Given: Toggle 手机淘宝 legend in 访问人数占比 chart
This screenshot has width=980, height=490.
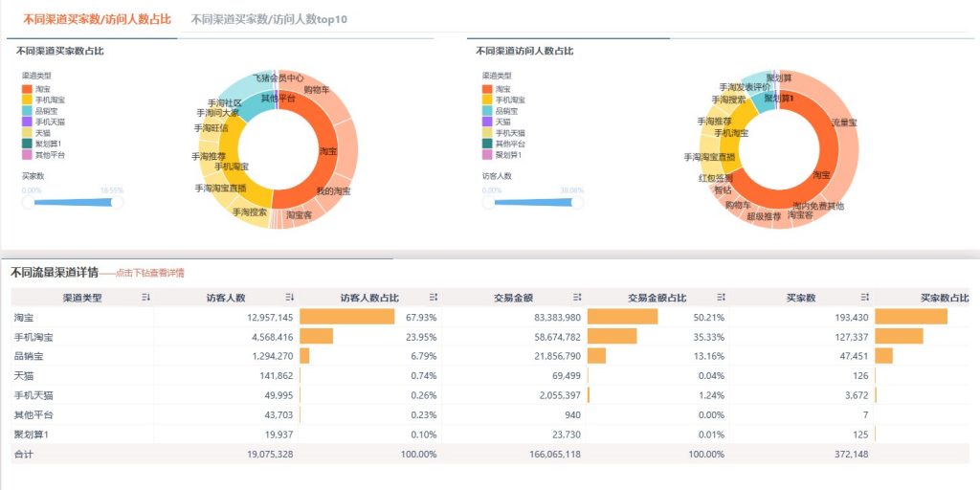Looking at the screenshot, I should 503,100.
